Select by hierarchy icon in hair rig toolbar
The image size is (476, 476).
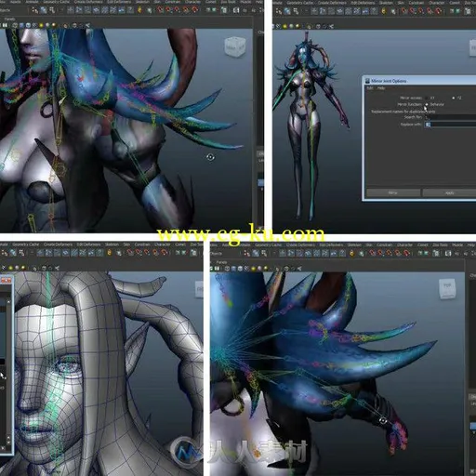coord(246,253)
